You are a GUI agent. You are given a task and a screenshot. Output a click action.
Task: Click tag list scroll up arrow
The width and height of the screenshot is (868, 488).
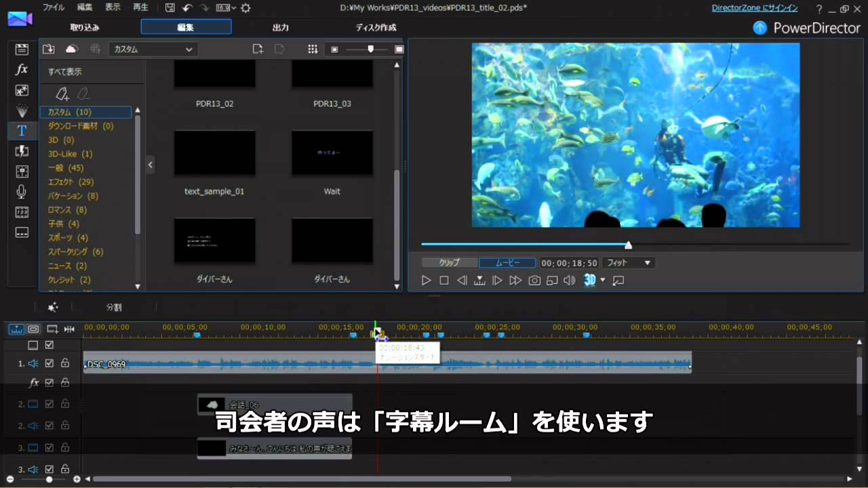click(x=138, y=110)
